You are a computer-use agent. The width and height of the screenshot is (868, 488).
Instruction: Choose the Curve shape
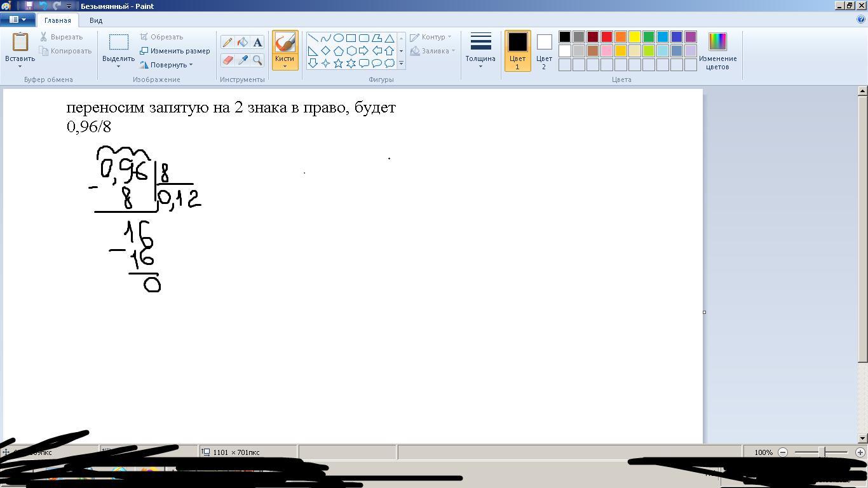[326, 38]
